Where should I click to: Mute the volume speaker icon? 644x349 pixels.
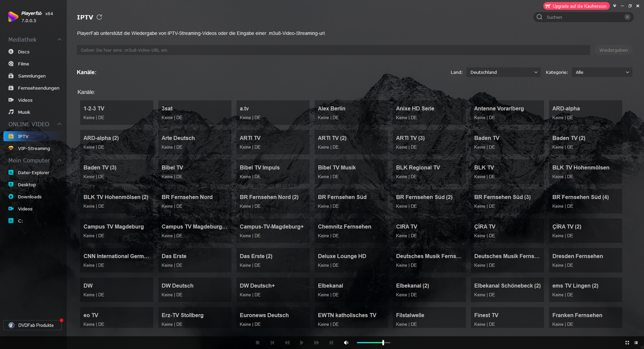click(346, 342)
